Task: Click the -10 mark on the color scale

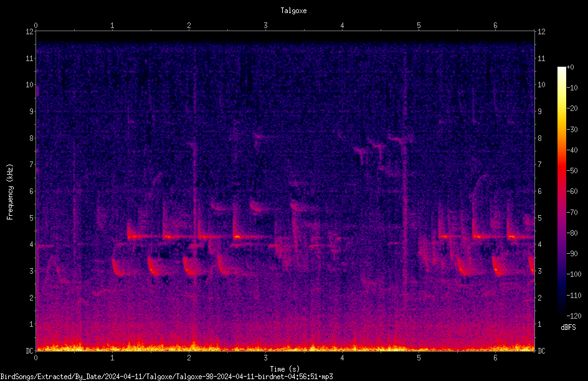Action: [x=572, y=87]
